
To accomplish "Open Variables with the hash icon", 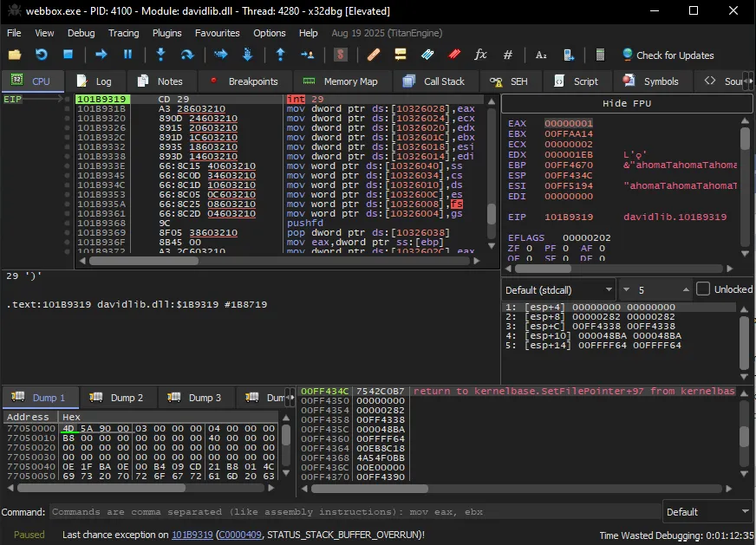I will 508,55.
